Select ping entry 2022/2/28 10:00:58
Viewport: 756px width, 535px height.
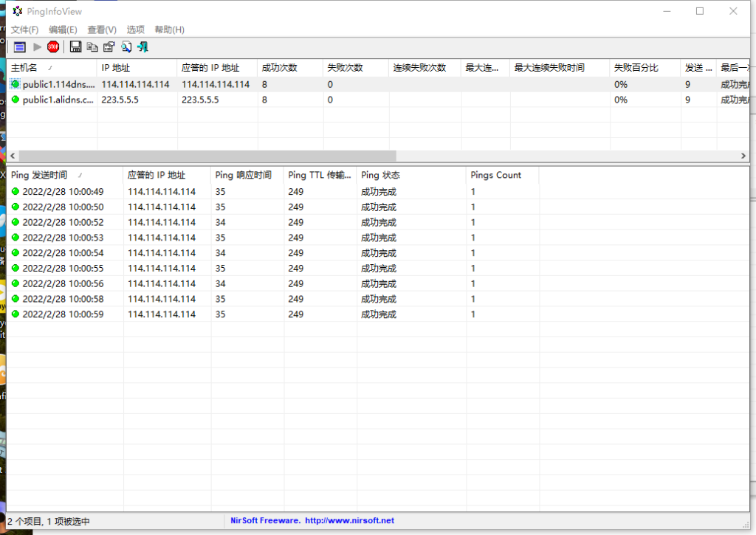(273, 300)
